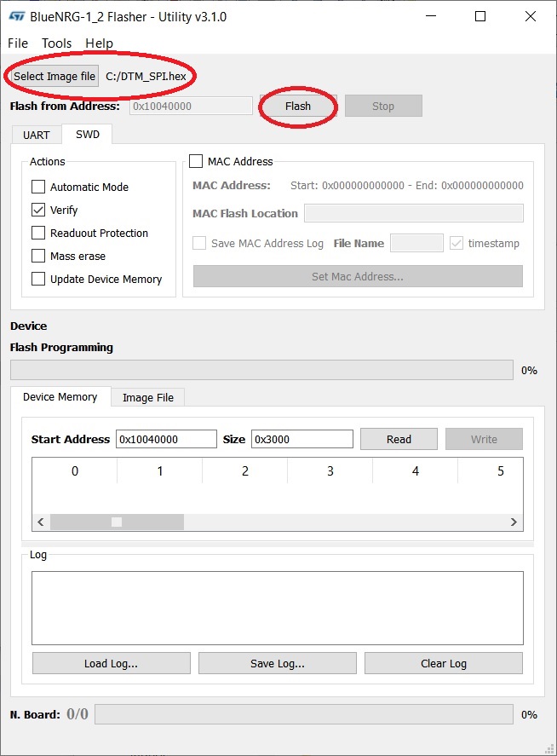Image resolution: width=557 pixels, height=756 pixels.
Task: Click the scrollbar left arrow
Action: (x=41, y=522)
